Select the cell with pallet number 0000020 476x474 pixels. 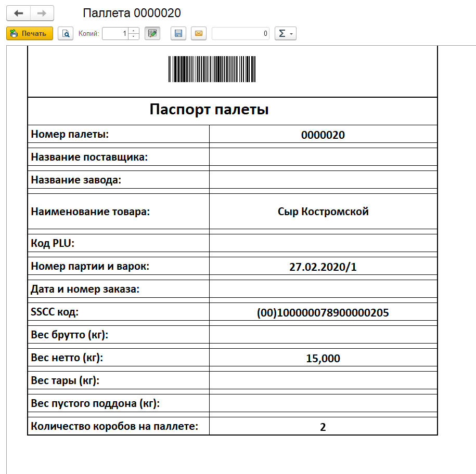click(323, 135)
